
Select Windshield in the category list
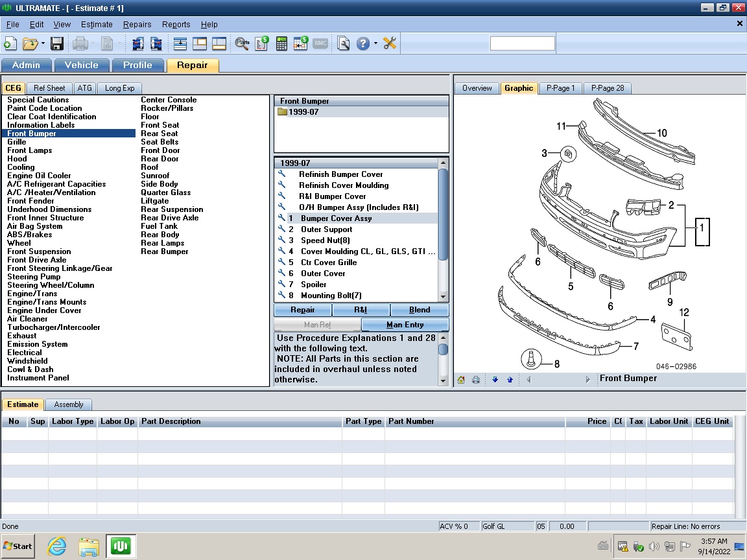coord(27,361)
